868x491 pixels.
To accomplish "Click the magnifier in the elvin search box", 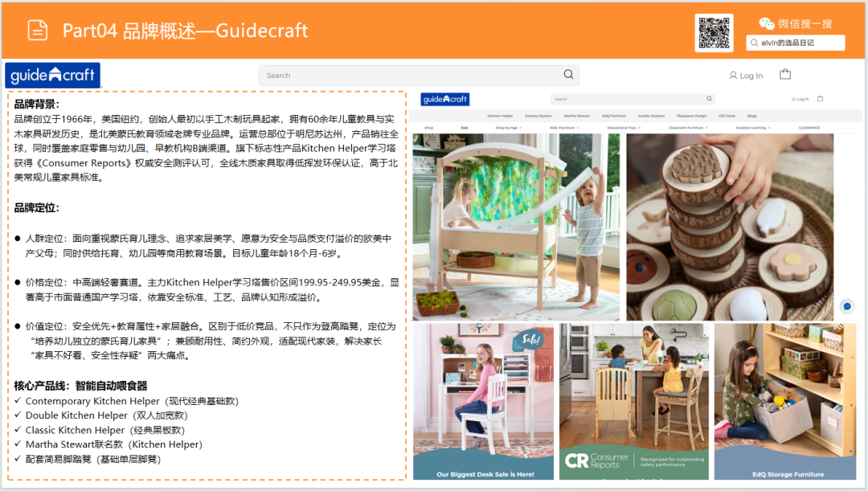I will (754, 43).
